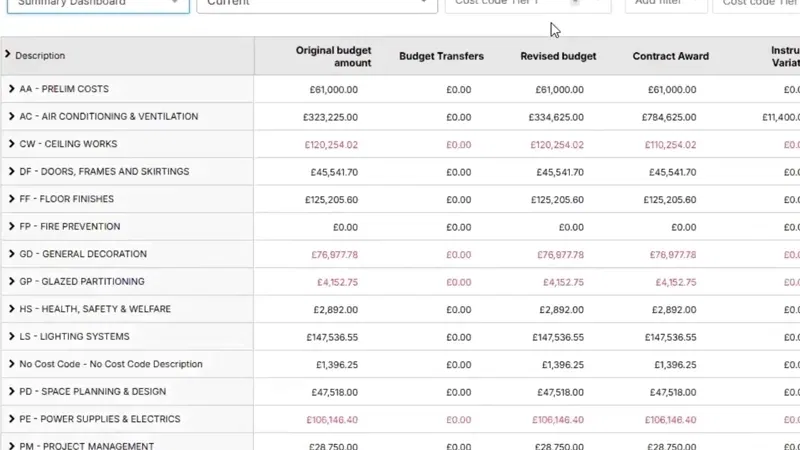Expand the LS - LIGHTING SYSTEMS row
Screen dimensions: 800x450
(11, 337)
